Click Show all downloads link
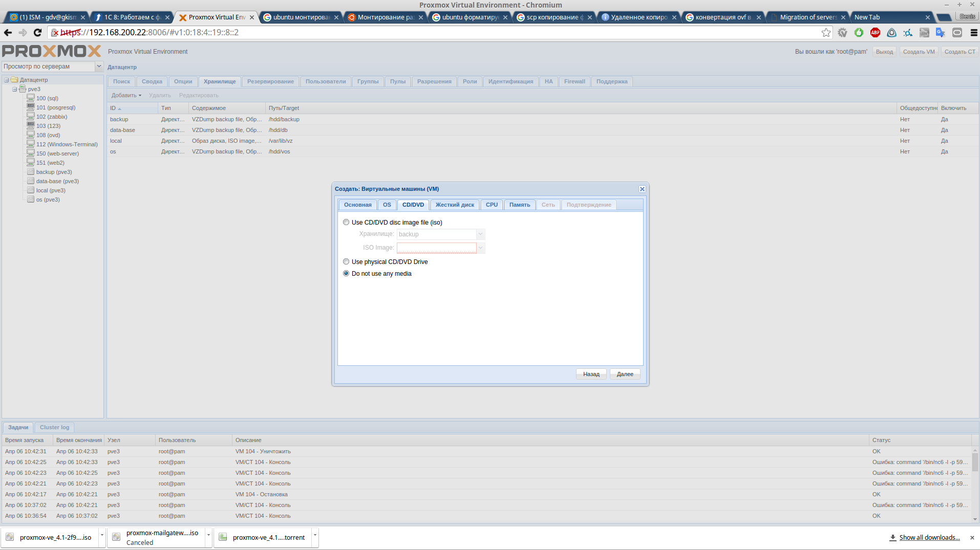Viewport: 980px width, 550px height. pyautogui.click(x=929, y=537)
